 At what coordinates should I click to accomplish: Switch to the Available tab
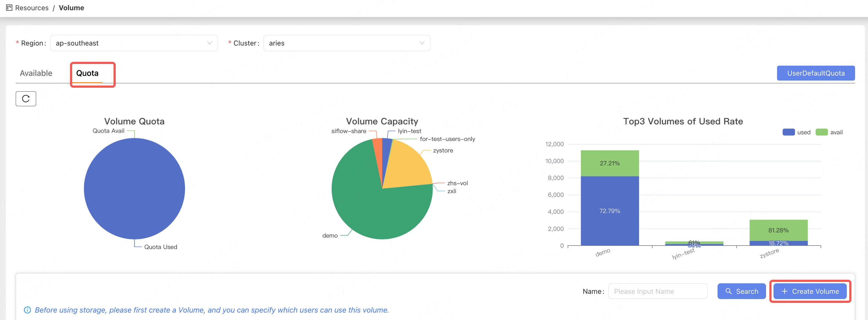coord(36,73)
